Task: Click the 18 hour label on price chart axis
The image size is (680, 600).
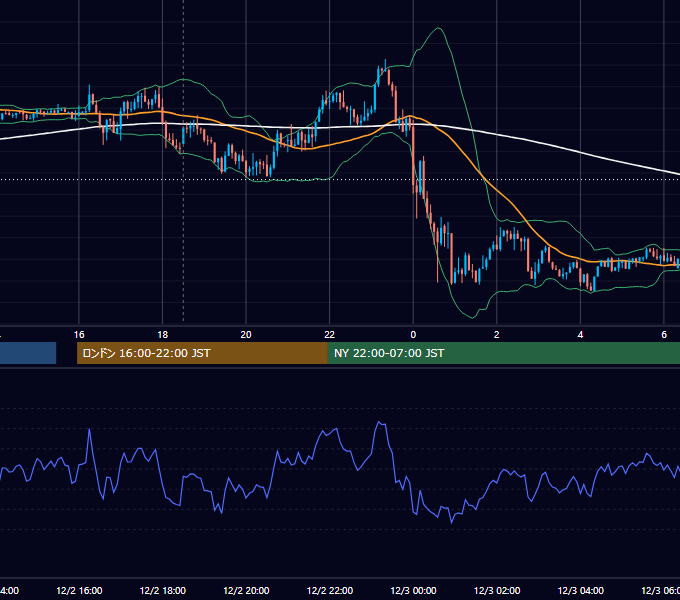Action: coord(162,335)
